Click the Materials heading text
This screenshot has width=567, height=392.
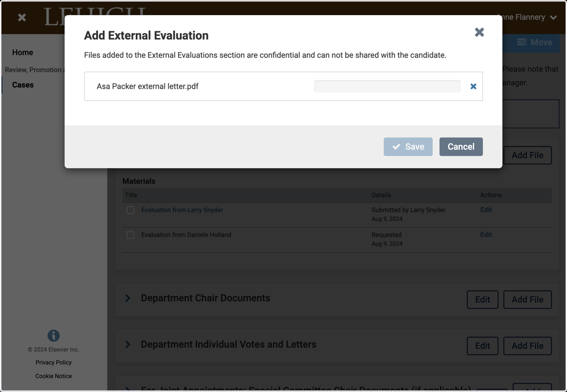point(138,181)
